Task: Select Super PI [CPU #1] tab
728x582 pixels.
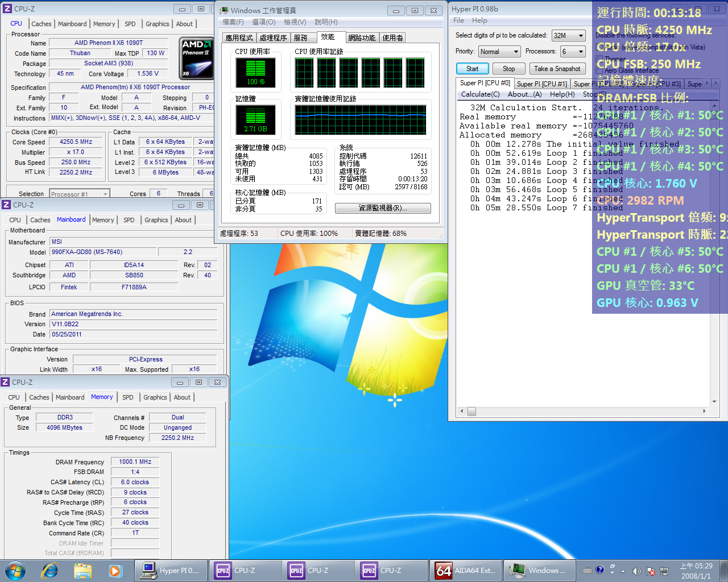Action: pyautogui.click(x=541, y=84)
